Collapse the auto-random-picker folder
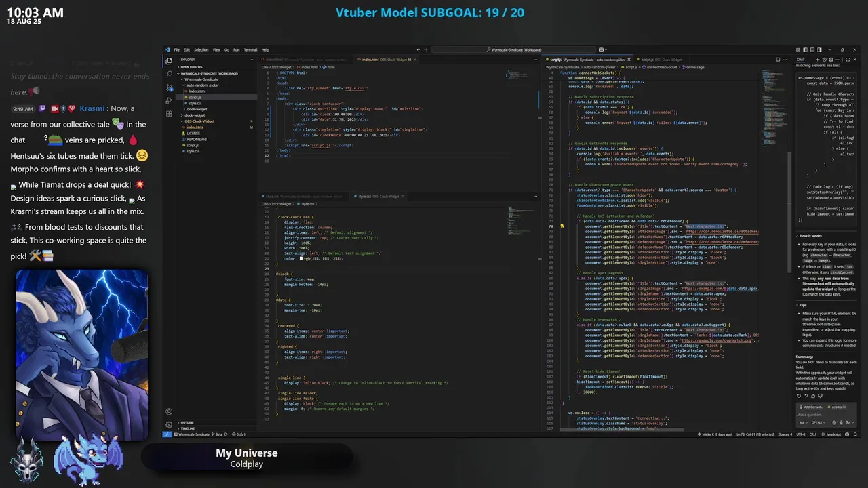868x488 pixels. [202, 85]
